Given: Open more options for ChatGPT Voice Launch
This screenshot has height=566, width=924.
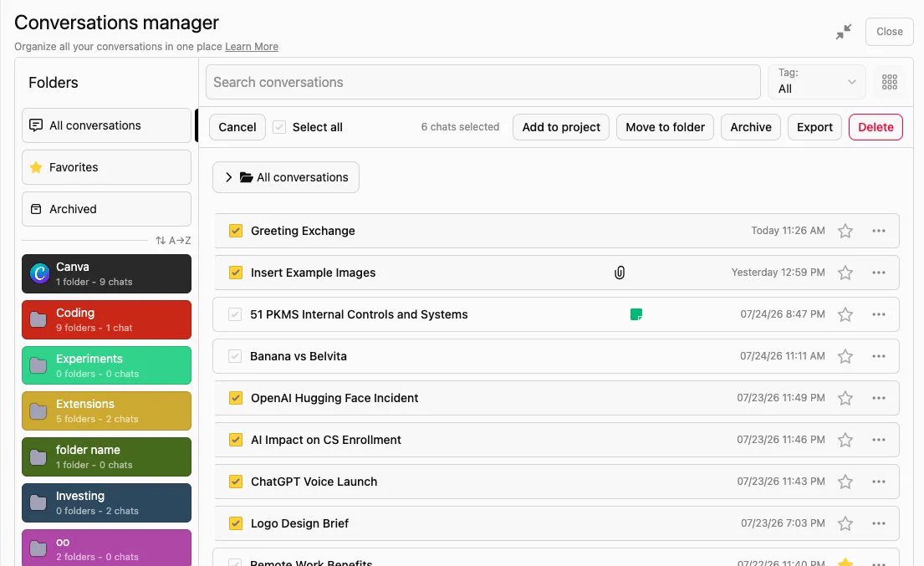Looking at the screenshot, I should coord(879,482).
